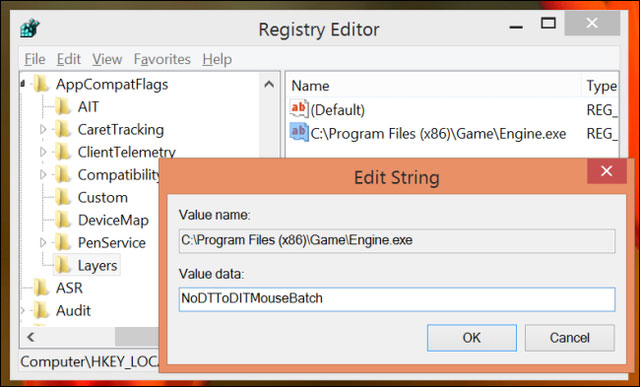Select the CaretTracking key label
This screenshot has width=640, height=387.
(121, 130)
